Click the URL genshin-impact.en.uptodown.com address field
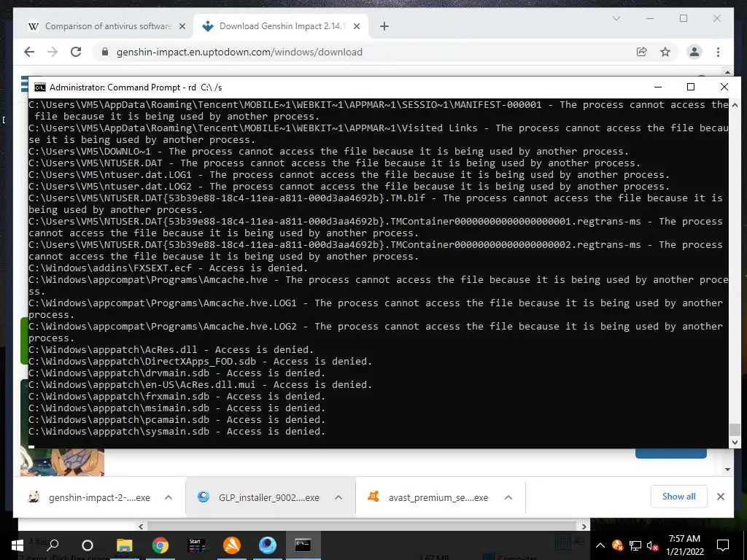747x560 pixels. click(239, 52)
